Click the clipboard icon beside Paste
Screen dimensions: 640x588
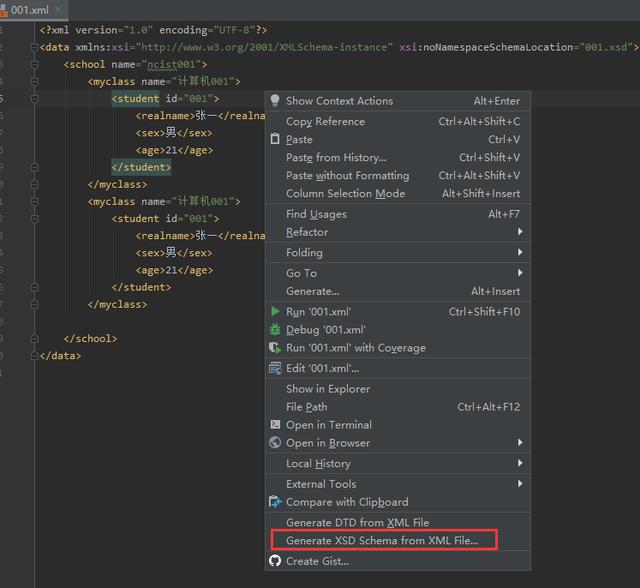[x=275, y=139]
